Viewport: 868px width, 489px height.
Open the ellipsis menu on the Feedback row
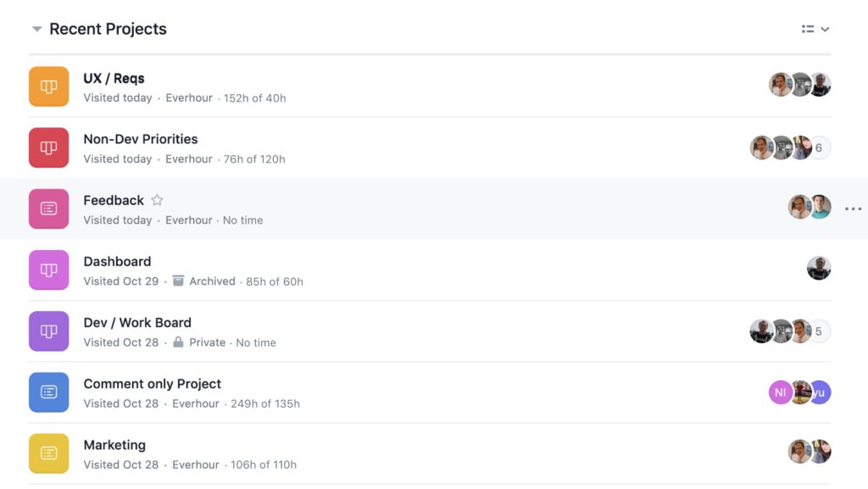(x=854, y=208)
